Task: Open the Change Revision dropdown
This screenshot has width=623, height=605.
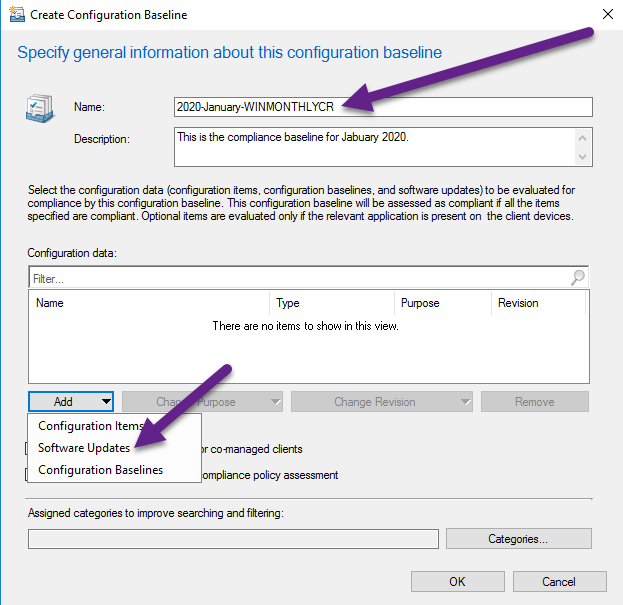Action: 382,402
